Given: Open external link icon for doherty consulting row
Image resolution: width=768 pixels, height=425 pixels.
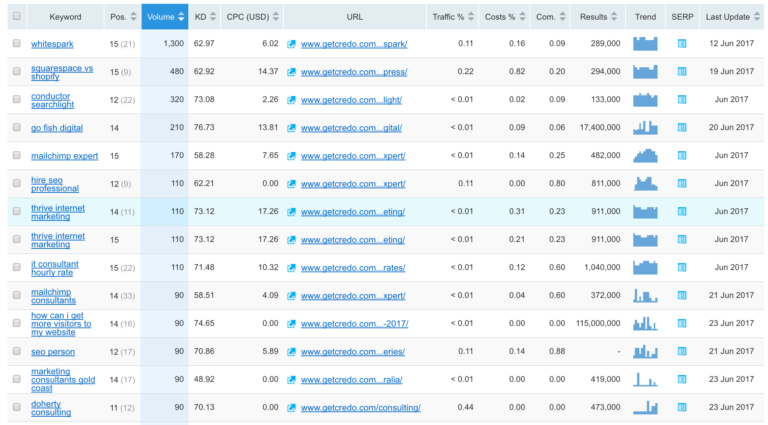Looking at the screenshot, I should click(291, 407).
